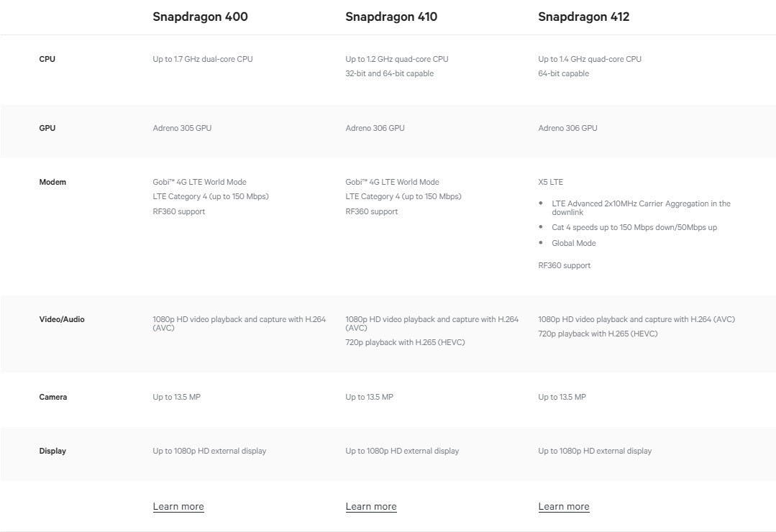Screen dimensions: 776x532
Task: Open Learn more under Snapdragon 412
Action: [564, 507]
